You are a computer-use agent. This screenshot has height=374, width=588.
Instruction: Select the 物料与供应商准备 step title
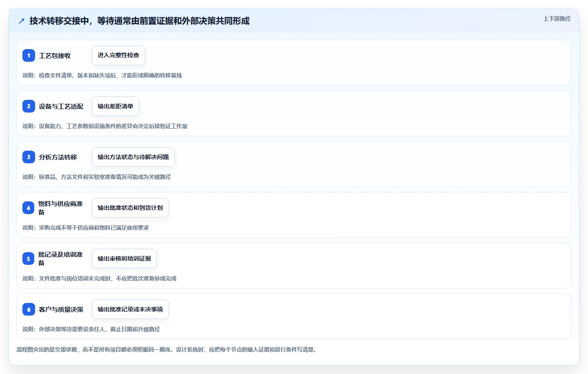[60, 208]
